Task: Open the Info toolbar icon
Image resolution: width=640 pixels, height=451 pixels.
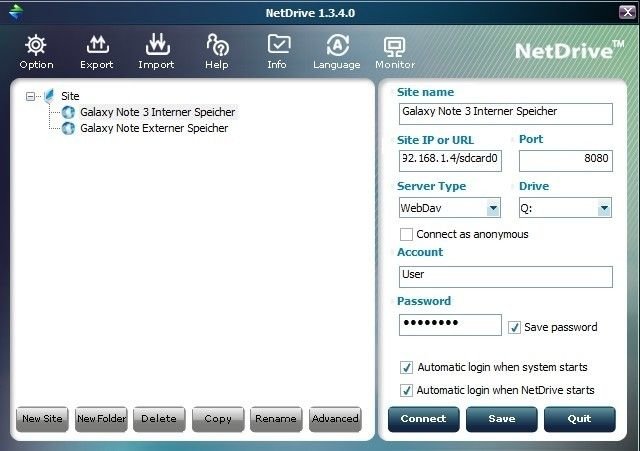Action: (279, 45)
